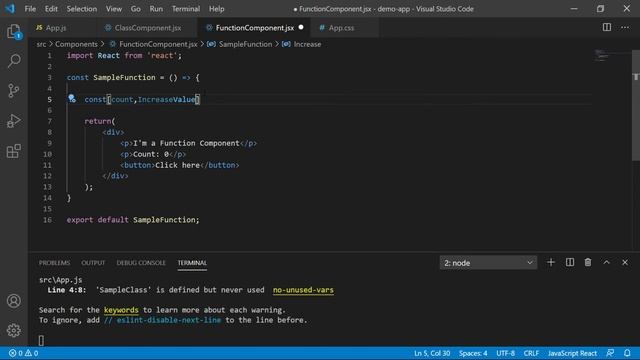Click the editor vertical scrollbar
Image resolution: width=640 pixels, height=360 pixels.
click(x=636, y=105)
